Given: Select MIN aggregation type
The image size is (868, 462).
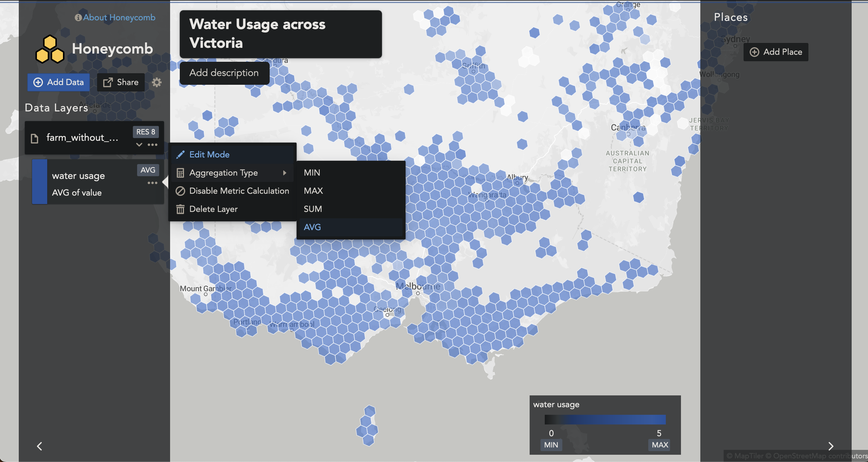Looking at the screenshot, I should coord(312,173).
